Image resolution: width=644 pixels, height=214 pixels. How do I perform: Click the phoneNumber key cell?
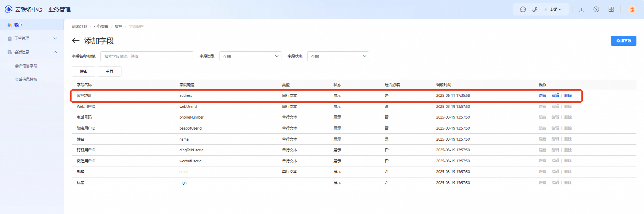point(191,117)
